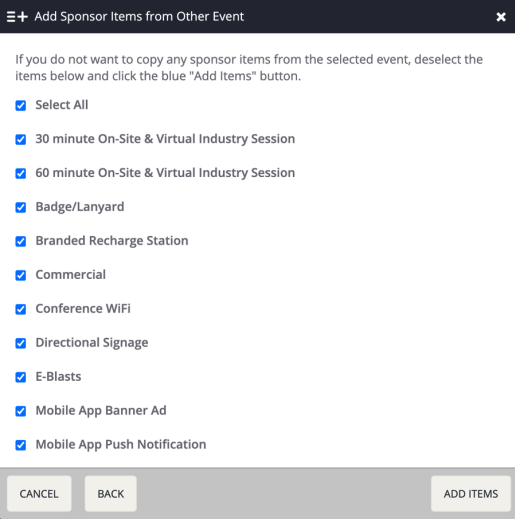Click the 'E-Blasts' label text
The height and width of the screenshot is (519, 515).
58,377
